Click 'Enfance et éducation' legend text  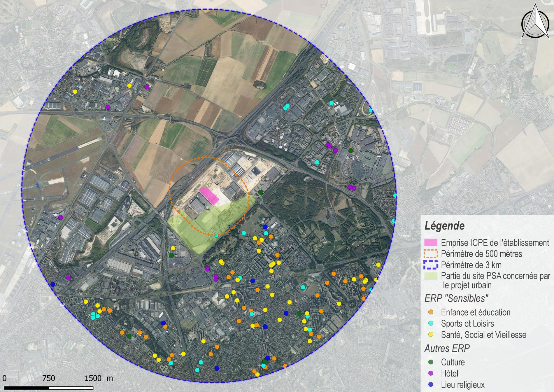click(x=476, y=312)
